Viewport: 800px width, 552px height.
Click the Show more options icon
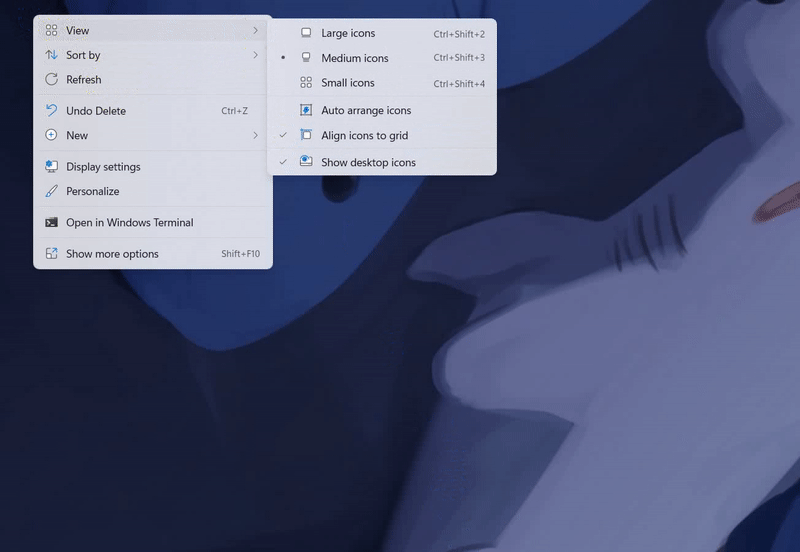click(52, 254)
